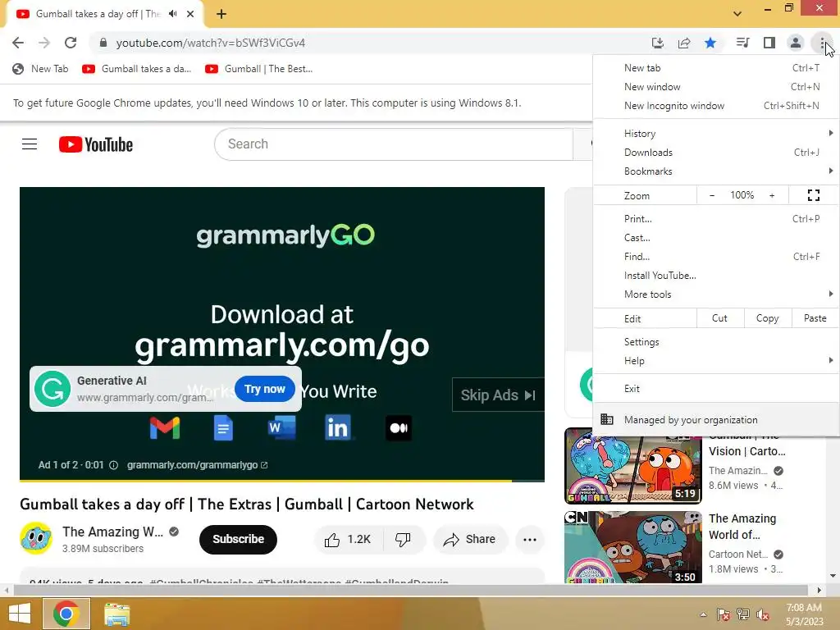Screen dimensions: 840x630
Task: Open the YouTube hamburger guide menu
Action: point(30,144)
